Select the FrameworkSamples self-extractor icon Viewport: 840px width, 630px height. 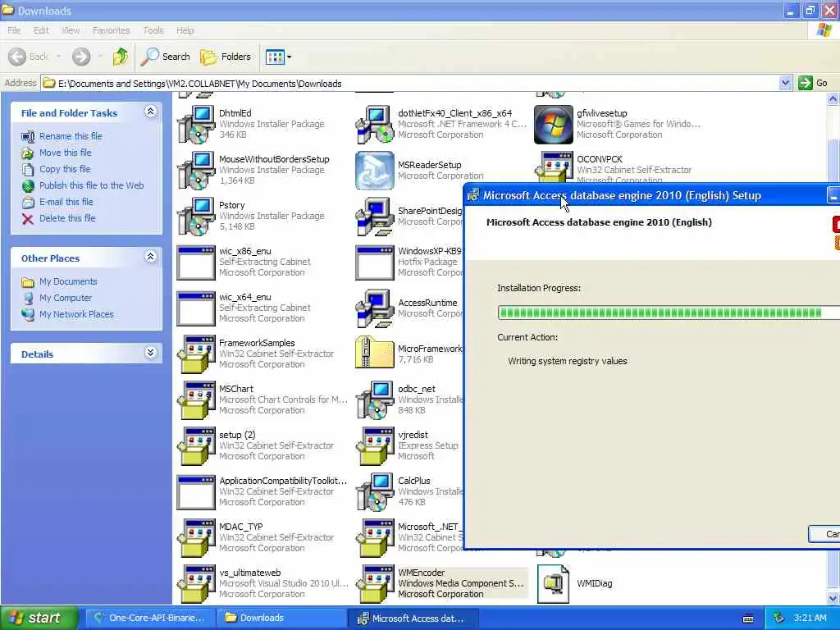196,354
